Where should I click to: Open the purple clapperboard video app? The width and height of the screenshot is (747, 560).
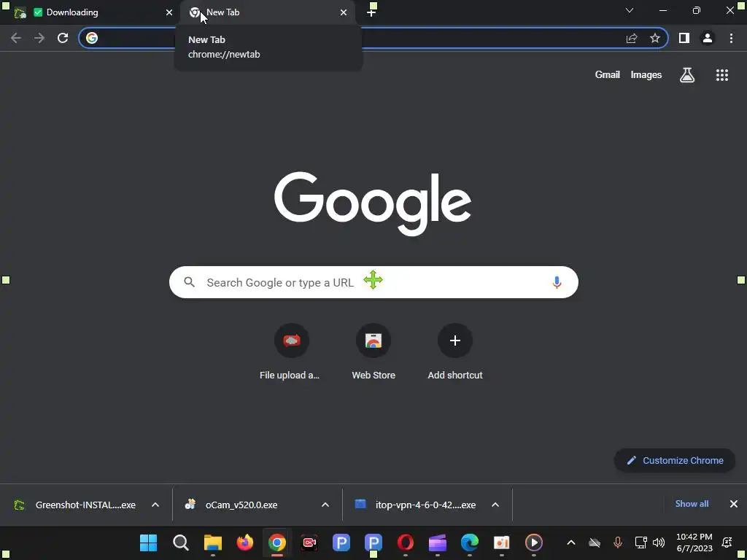pyautogui.click(x=438, y=542)
